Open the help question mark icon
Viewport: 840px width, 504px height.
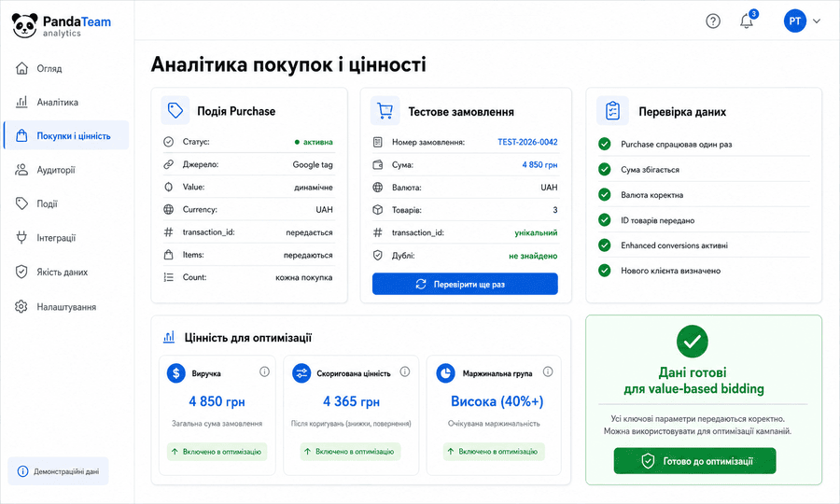[x=712, y=21]
